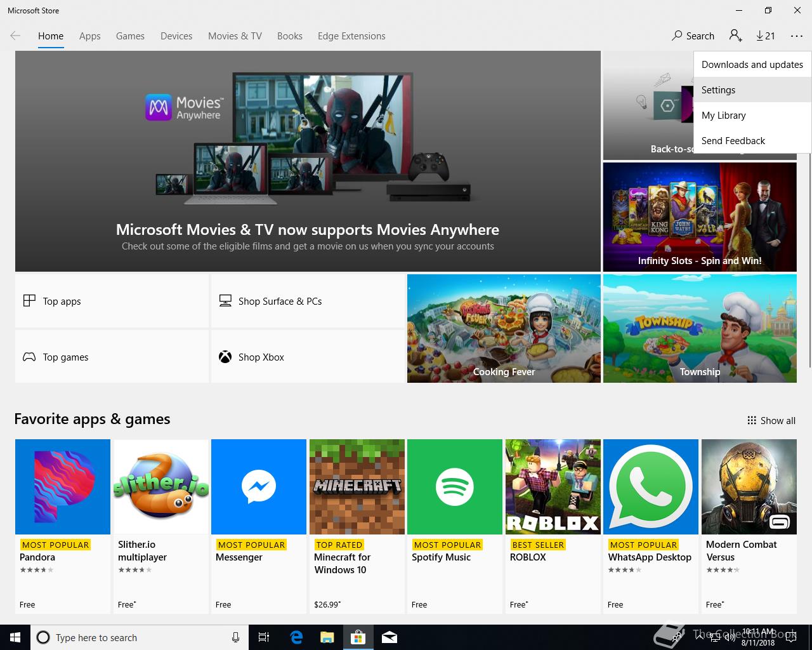Click the volume speaker icon in system tray
Image resolution: width=812 pixels, height=650 pixels.
coord(729,638)
